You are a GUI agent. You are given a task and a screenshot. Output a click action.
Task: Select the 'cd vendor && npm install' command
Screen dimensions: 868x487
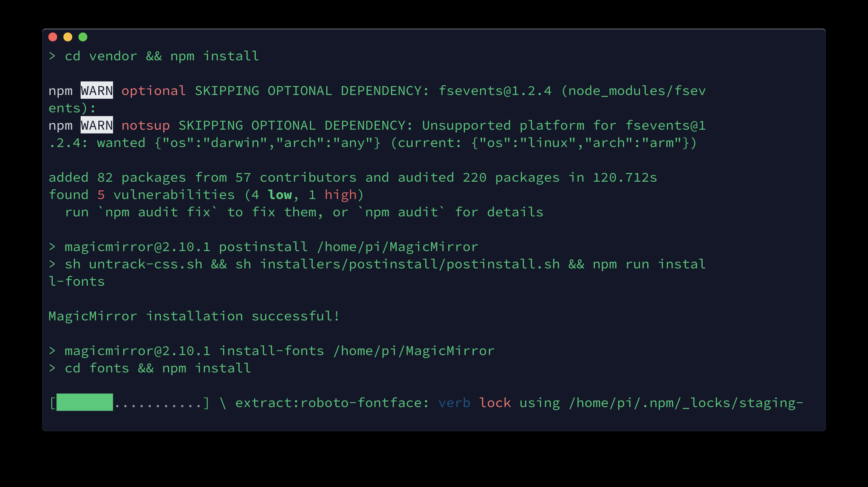click(x=162, y=56)
